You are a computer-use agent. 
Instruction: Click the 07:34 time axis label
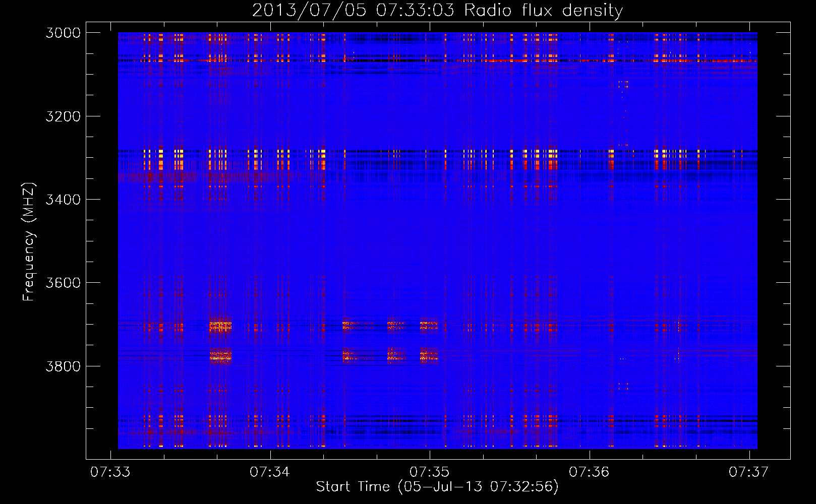coord(270,472)
